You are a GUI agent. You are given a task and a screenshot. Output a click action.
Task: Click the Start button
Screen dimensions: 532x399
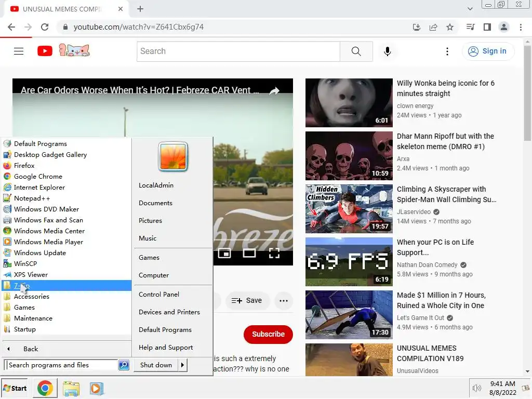(15, 388)
